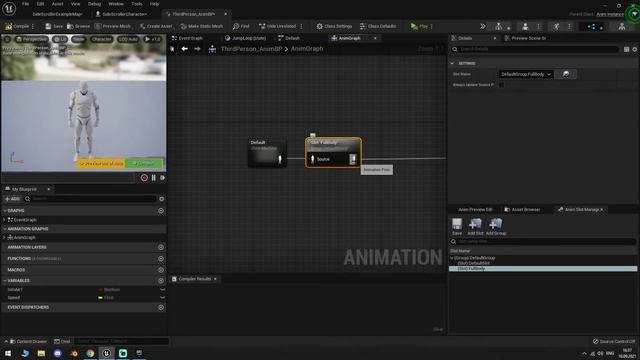Click Add button in My Blueprint
640x360 pixels.
coord(12,199)
